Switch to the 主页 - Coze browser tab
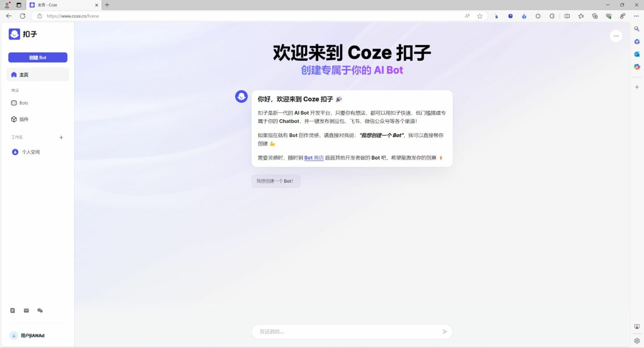 click(x=63, y=5)
